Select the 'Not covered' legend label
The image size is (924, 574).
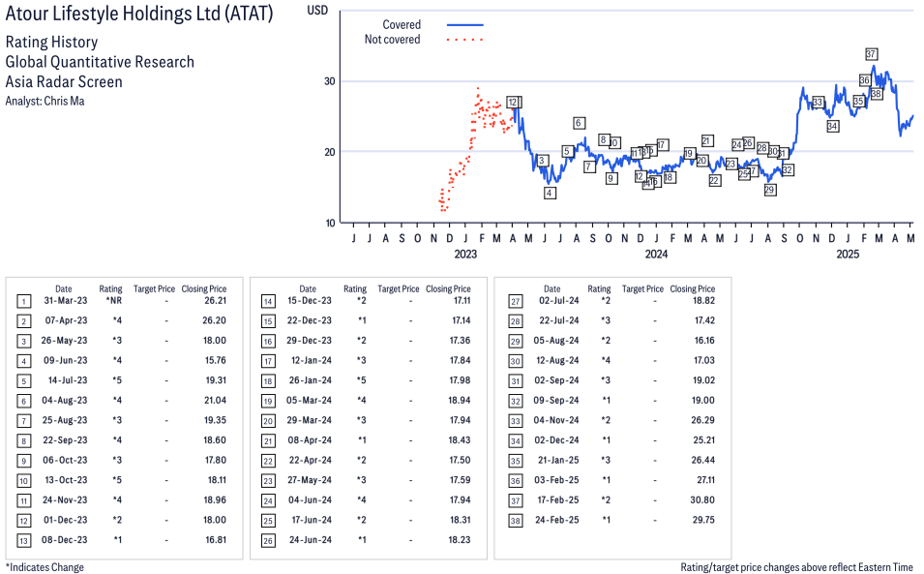coord(393,40)
